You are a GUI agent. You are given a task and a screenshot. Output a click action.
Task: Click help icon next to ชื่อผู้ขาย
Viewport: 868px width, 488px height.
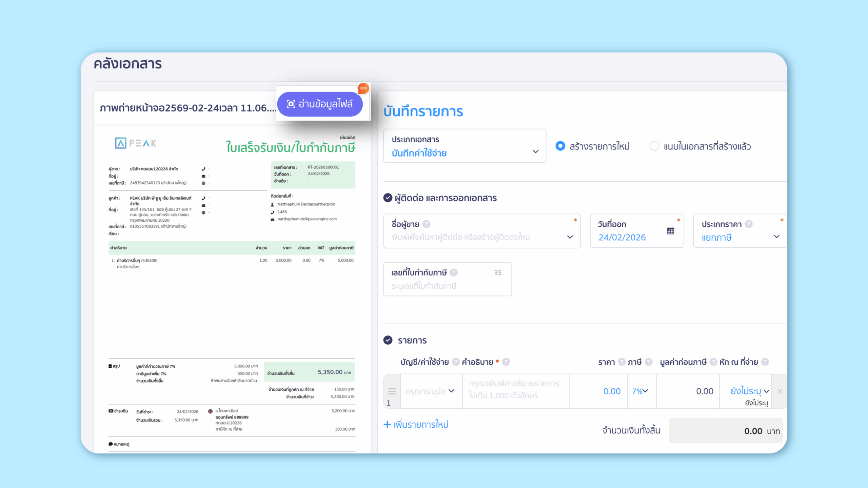point(427,224)
